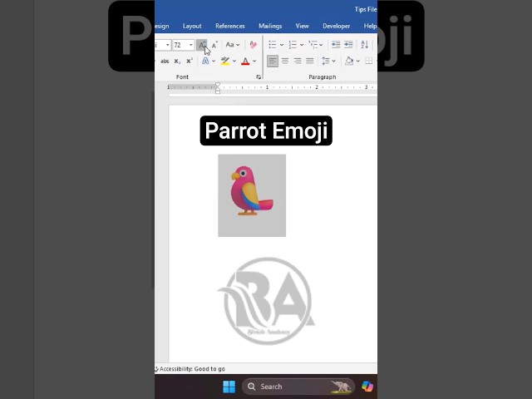
Task: Expand highlight color dropdown arrow
Action: (234, 62)
